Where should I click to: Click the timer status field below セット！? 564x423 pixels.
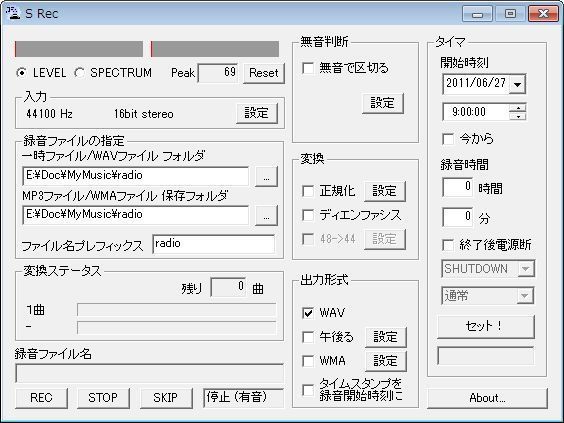[486, 356]
